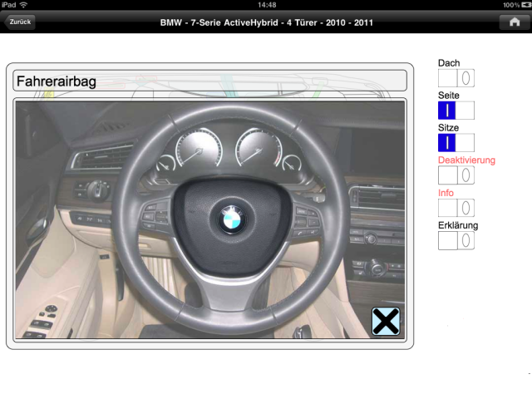Image resolution: width=532 pixels, height=399 pixels.
Task: Tap the iPad carrier label in status bar
Action: (9, 5)
